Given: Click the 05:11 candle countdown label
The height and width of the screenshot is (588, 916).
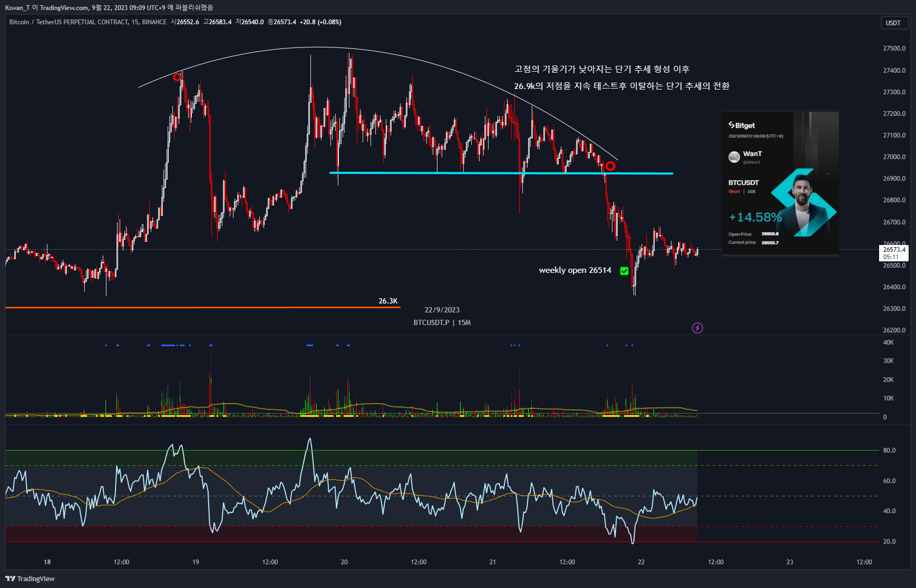Looking at the screenshot, I should click(891, 257).
